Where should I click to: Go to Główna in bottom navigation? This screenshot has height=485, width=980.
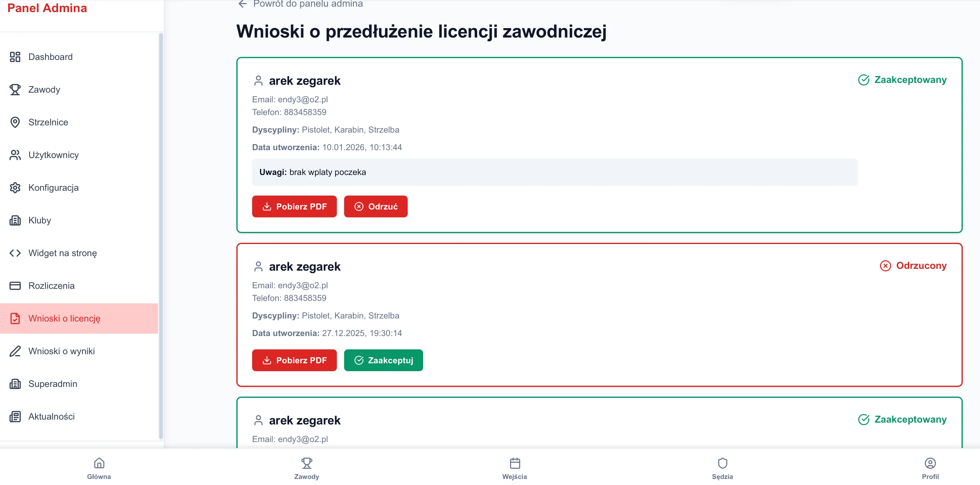(99, 469)
